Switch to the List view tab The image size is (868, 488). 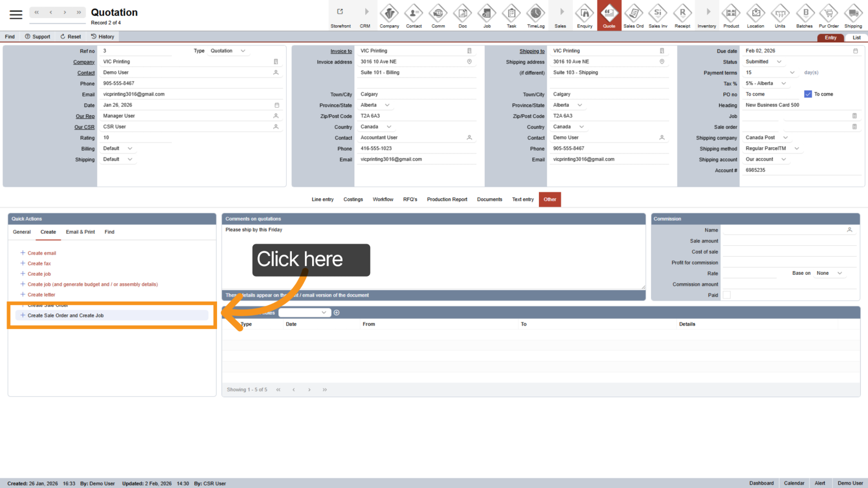[x=856, y=38]
